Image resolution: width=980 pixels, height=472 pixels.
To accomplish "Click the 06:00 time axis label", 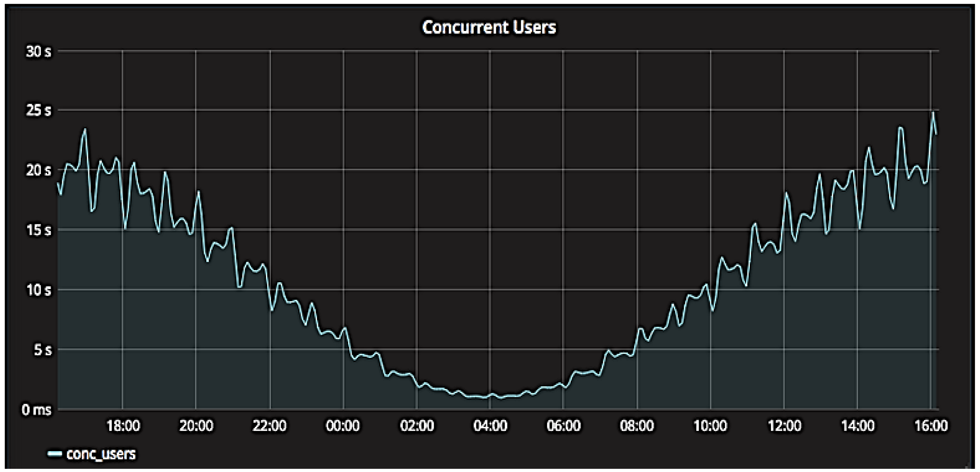I will (x=563, y=425).
